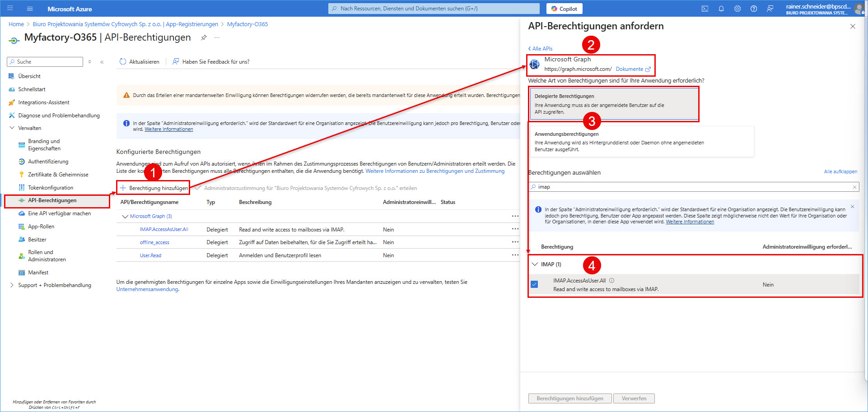This screenshot has width=868, height=412.
Task: Open the Azure portal waffle menu icon
Action: coord(10,9)
